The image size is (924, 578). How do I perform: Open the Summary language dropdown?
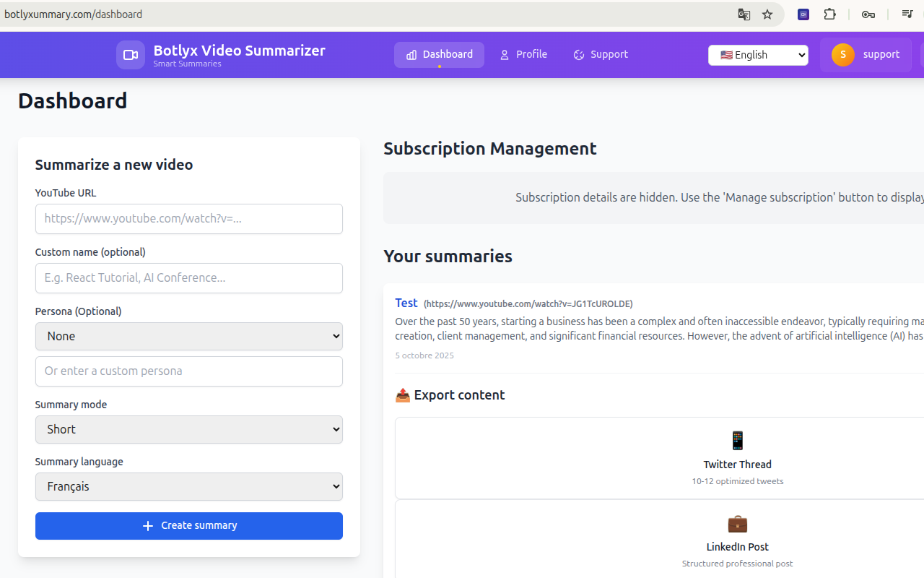[188, 486]
